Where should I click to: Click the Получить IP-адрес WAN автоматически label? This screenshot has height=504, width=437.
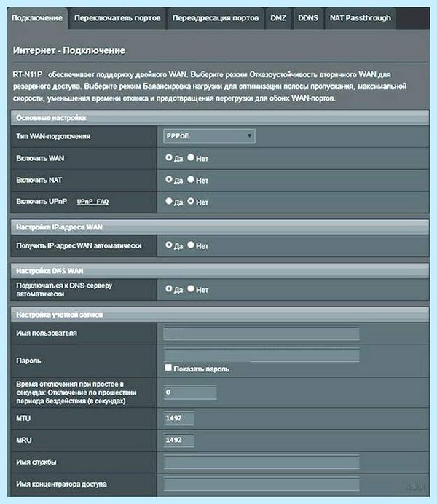[x=79, y=245]
